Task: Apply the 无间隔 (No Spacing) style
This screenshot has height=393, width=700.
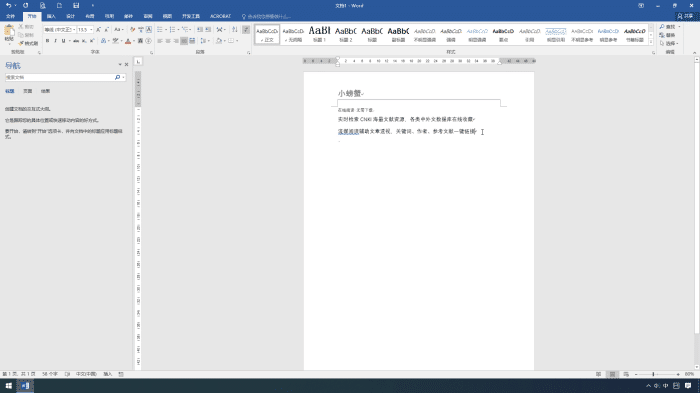Action: [x=293, y=34]
